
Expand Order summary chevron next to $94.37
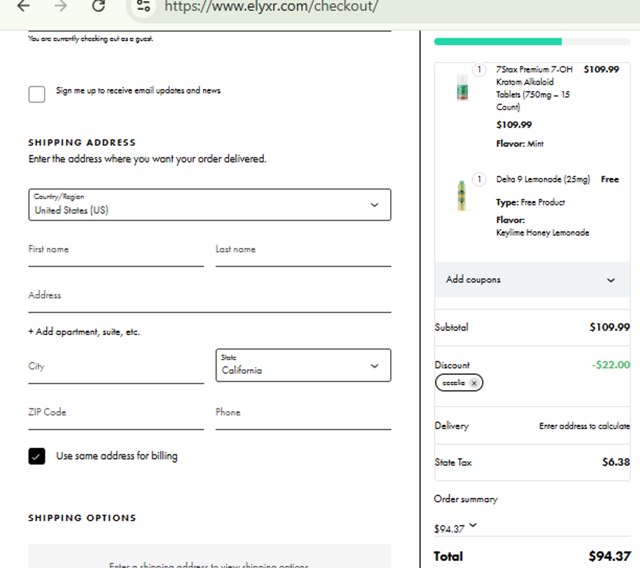[473, 525]
